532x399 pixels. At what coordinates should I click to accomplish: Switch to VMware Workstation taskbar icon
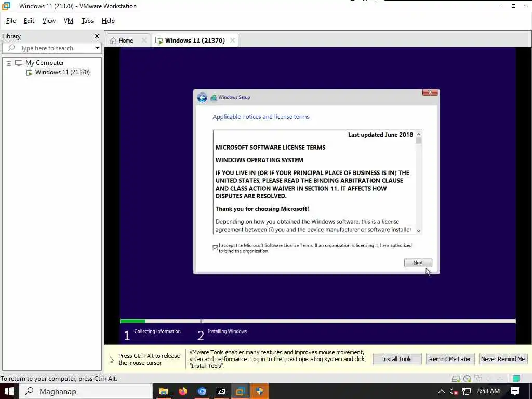pos(241,391)
